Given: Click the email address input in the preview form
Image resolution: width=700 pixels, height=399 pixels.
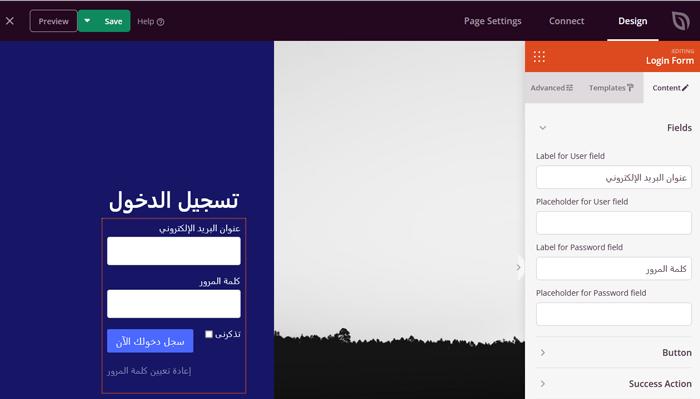Looking at the screenshot, I should tap(174, 251).
